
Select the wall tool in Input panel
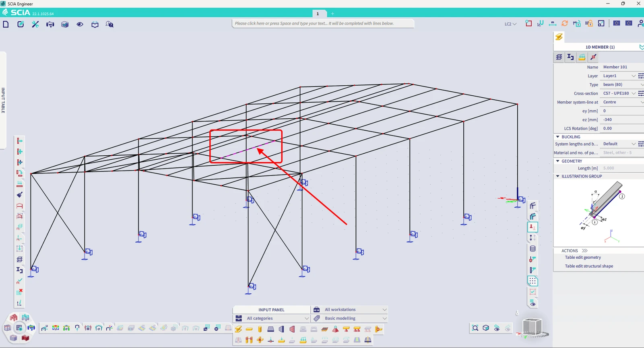pos(281,329)
